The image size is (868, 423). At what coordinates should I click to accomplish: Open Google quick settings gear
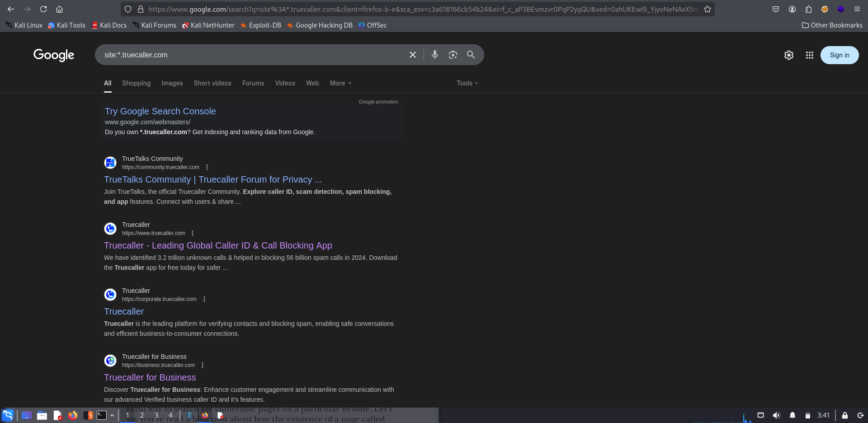789,55
